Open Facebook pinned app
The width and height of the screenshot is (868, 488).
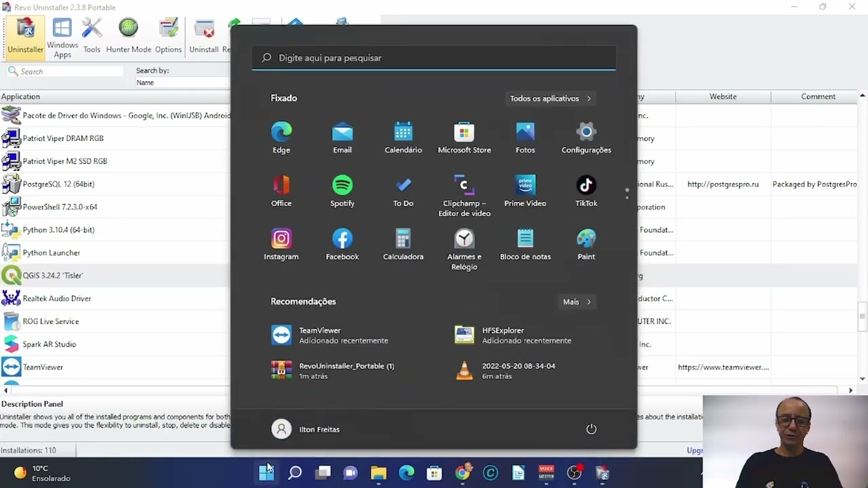(342, 245)
